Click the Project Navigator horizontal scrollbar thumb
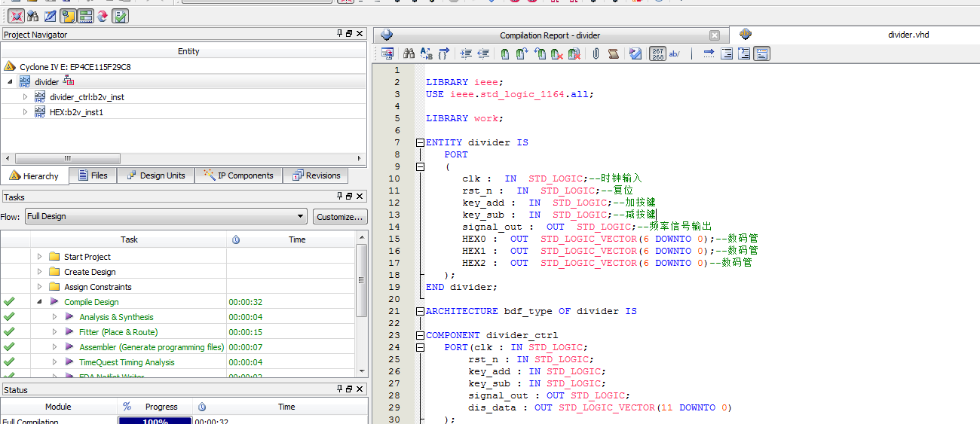980x424 pixels. coord(68,158)
